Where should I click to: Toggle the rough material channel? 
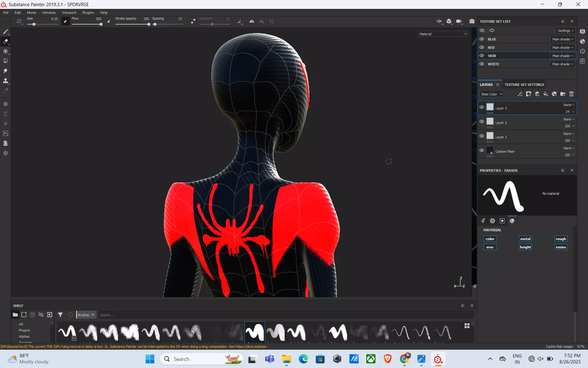[561, 239]
